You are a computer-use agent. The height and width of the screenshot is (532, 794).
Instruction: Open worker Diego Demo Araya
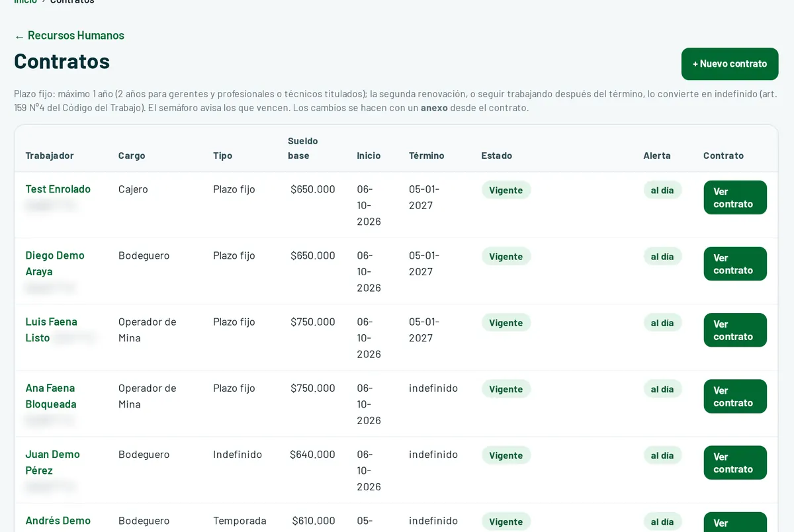pos(55,263)
